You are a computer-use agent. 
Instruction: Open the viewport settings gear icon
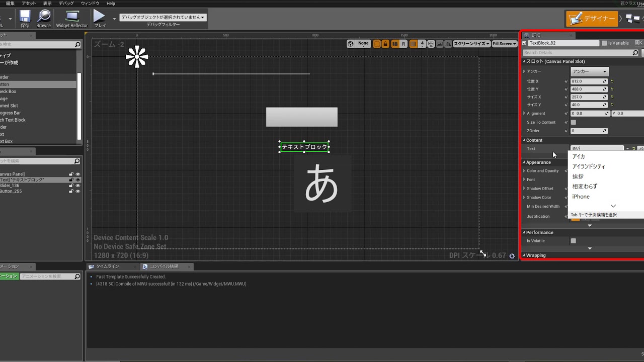click(512, 256)
